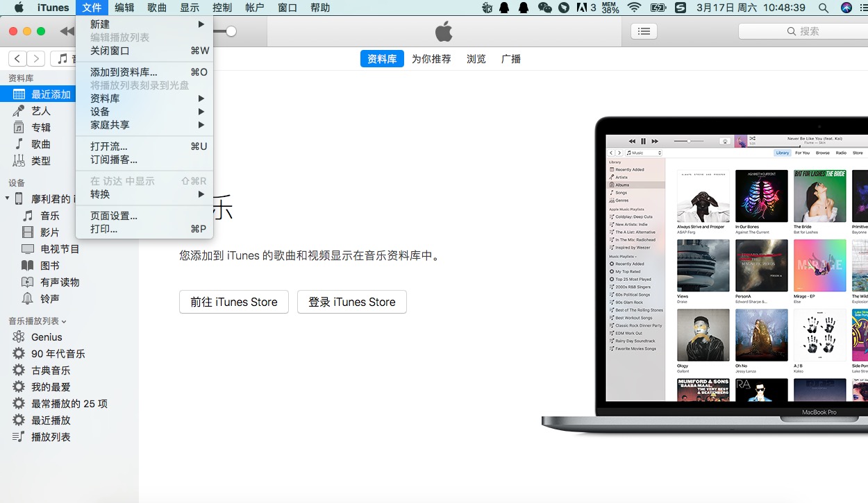Go back with the left arrow button
This screenshot has width=868, height=503.
pos(17,59)
